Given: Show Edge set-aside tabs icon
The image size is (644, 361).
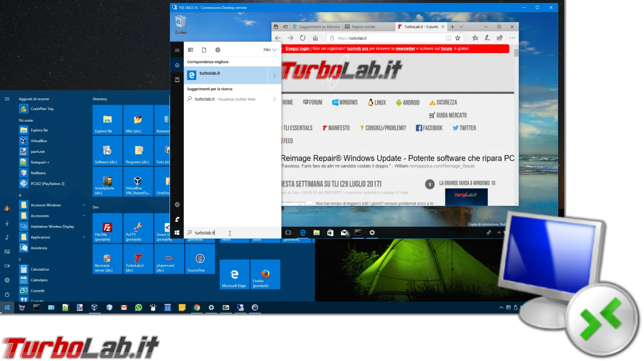Looking at the screenshot, I should 285,27.
